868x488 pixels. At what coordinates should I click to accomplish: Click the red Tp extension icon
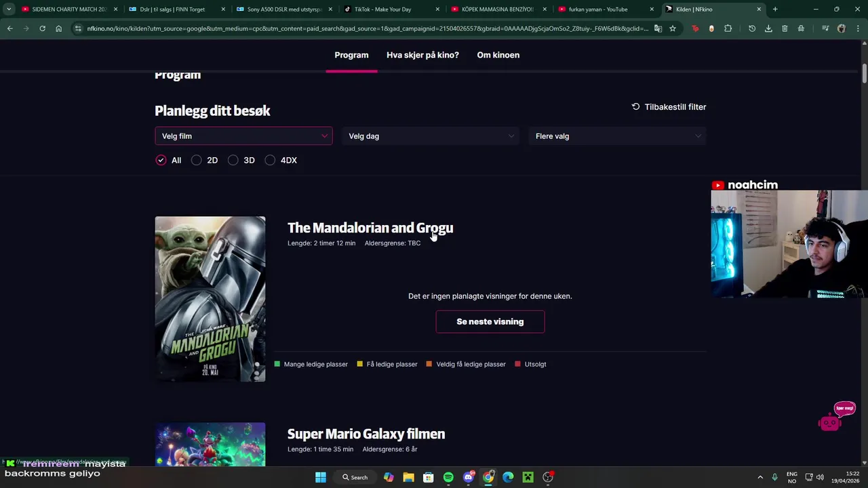click(x=696, y=28)
